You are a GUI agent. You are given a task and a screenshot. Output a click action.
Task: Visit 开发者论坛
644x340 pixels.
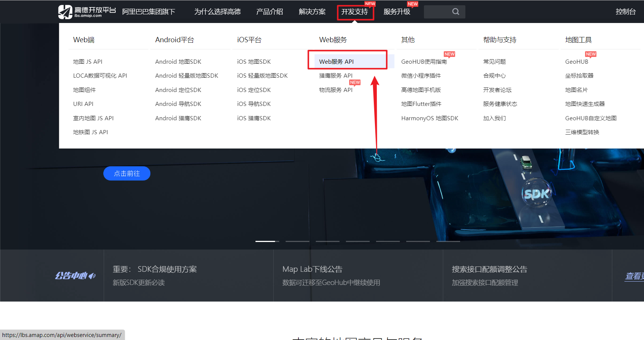pyautogui.click(x=497, y=90)
